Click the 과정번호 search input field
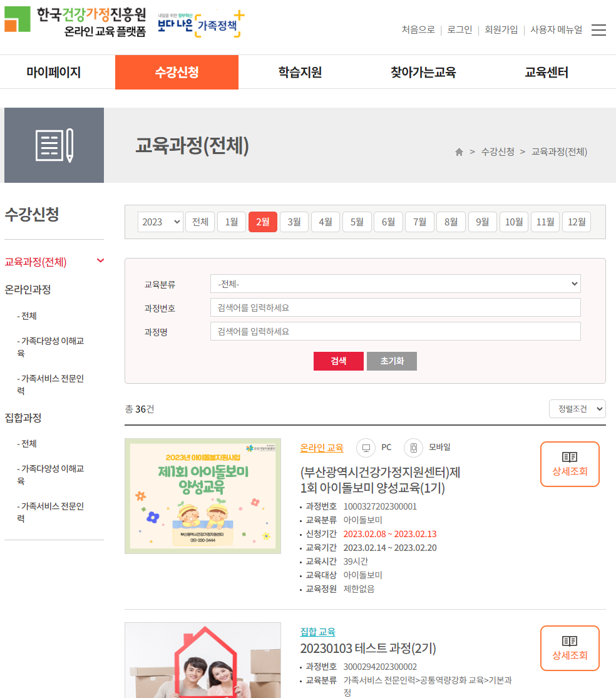Image resolution: width=616 pixels, height=698 pixels. (x=394, y=307)
